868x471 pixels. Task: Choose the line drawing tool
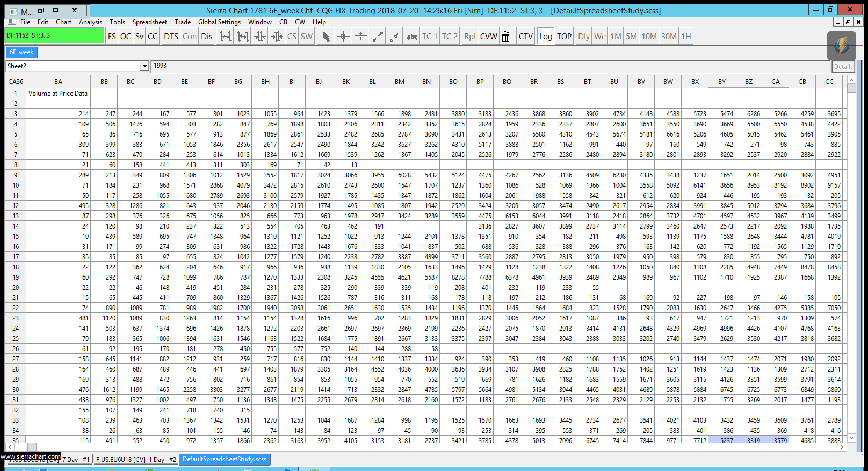tap(378, 37)
